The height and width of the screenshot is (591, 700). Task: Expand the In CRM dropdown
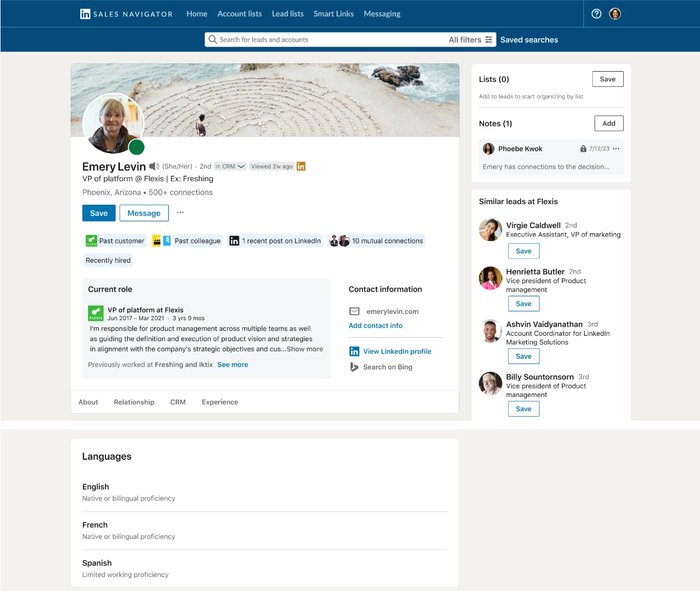(230, 167)
